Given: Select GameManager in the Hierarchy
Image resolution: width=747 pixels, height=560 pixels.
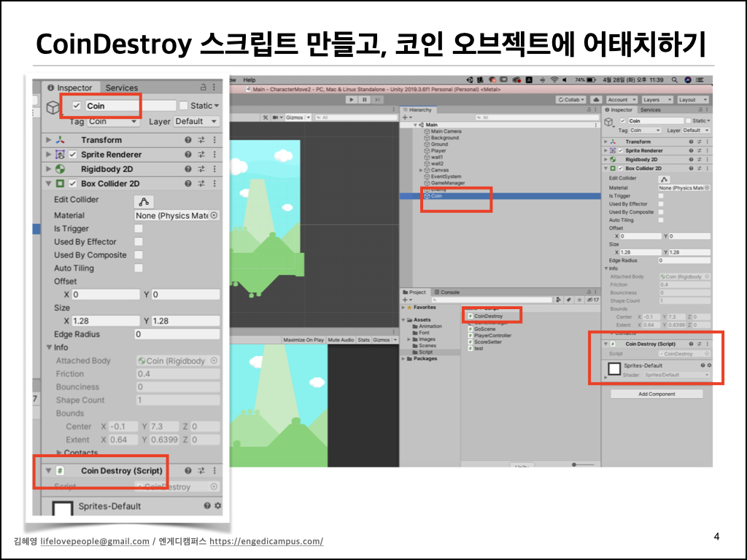Looking at the screenshot, I should [x=447, y=183].
